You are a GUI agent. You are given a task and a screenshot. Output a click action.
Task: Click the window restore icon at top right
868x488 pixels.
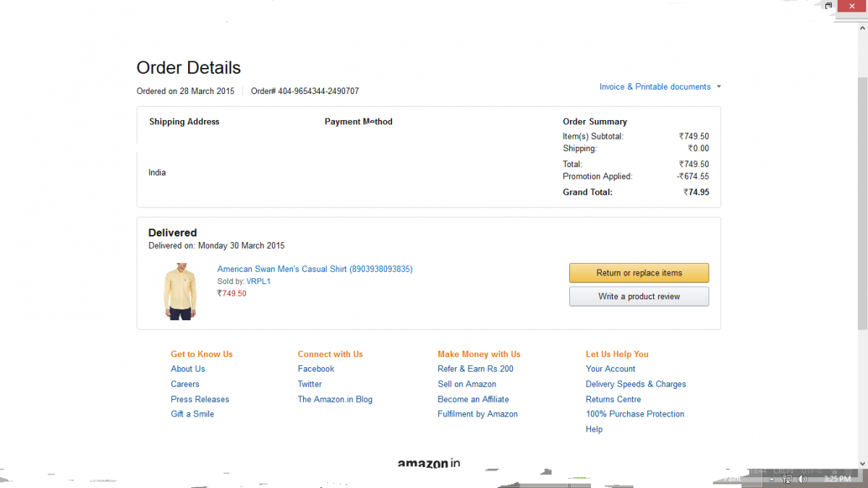point(829,5)
